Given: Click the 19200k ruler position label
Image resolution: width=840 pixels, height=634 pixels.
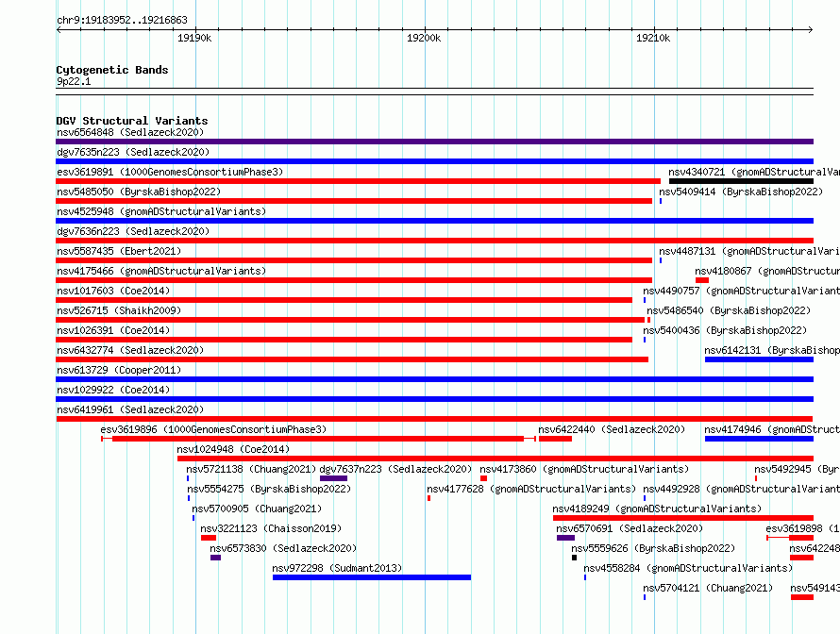Looking at the screenshot, I should [x=424, y=38].
